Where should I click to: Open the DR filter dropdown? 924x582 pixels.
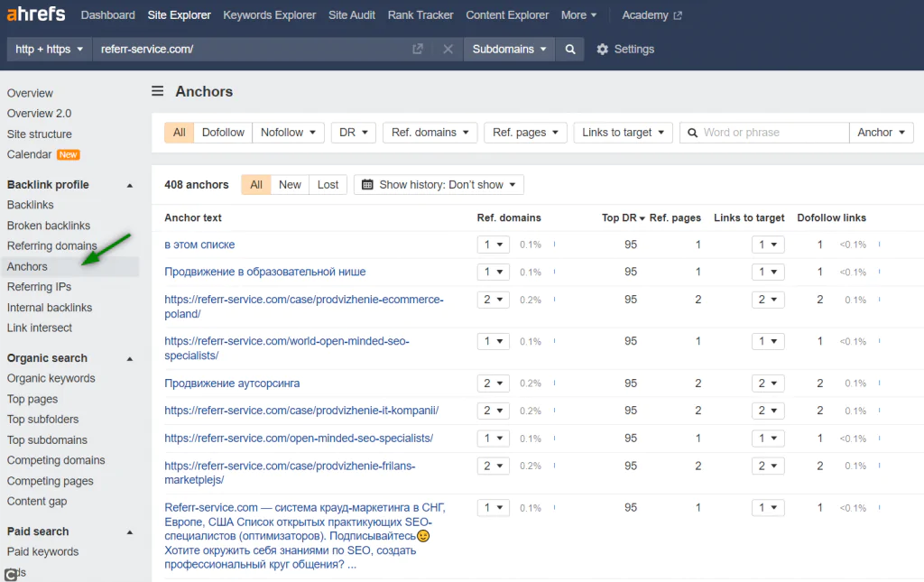(354, 133)
